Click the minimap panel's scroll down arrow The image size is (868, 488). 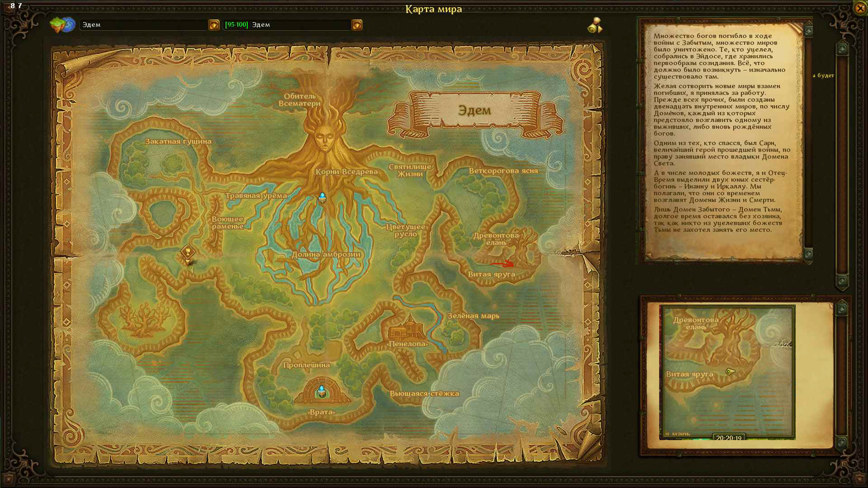pos(841,442)
